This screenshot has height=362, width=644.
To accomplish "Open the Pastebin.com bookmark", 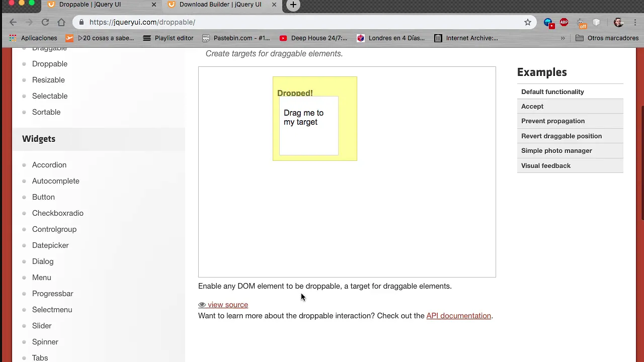I will pyautogui.click(x=236, y=38).
